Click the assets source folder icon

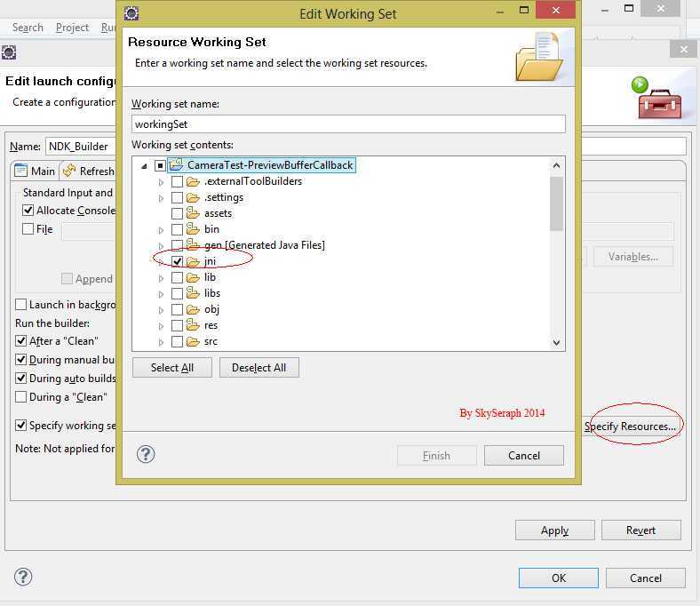click(193, 213)
